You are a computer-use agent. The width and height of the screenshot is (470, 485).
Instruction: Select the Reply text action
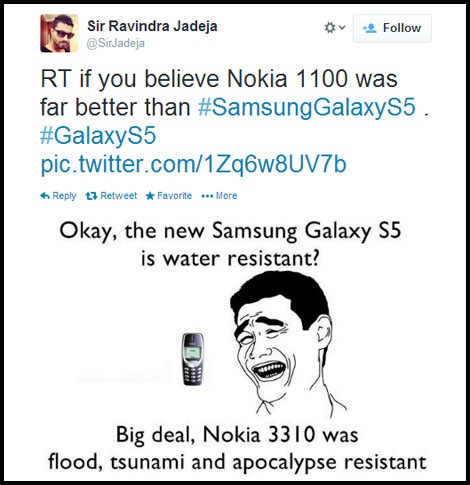pyautogui.click(x=64, y=196)
